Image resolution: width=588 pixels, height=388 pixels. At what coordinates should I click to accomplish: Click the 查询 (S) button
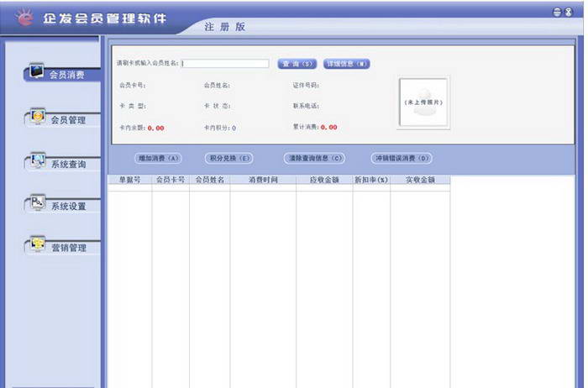coord(297,64)
